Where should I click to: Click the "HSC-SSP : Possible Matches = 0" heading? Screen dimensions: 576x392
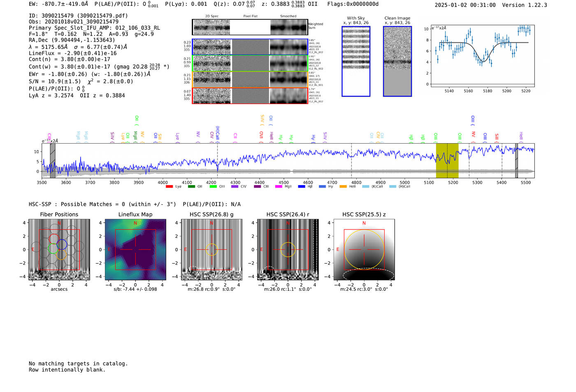click(77, 204)
